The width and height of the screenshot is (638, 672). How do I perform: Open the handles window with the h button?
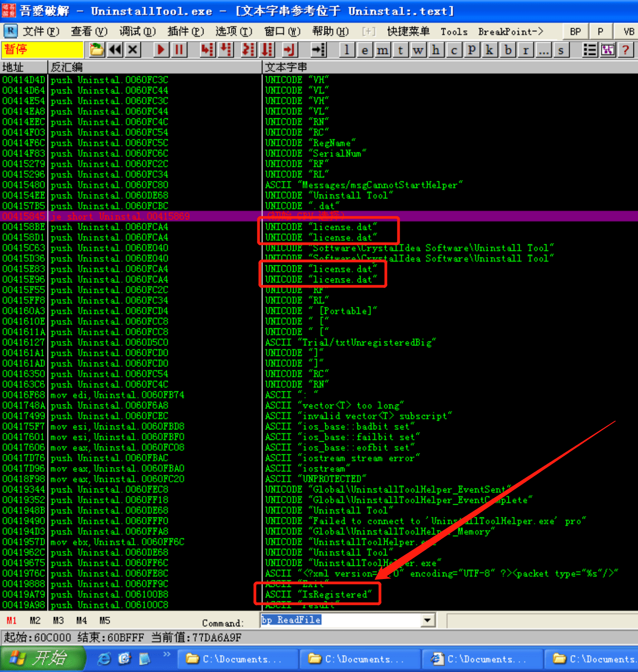pos(436,50)
